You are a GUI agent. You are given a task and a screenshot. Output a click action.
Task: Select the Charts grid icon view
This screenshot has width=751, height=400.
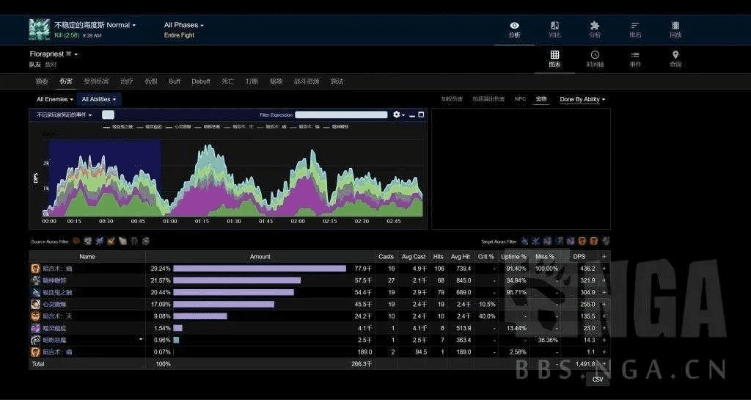click(x=555, y=59)
